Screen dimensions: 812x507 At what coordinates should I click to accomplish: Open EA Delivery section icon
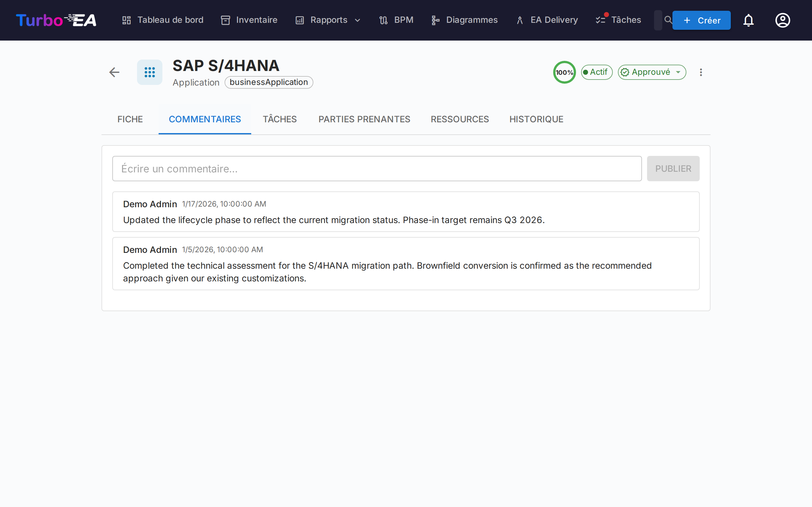[520, 20]
